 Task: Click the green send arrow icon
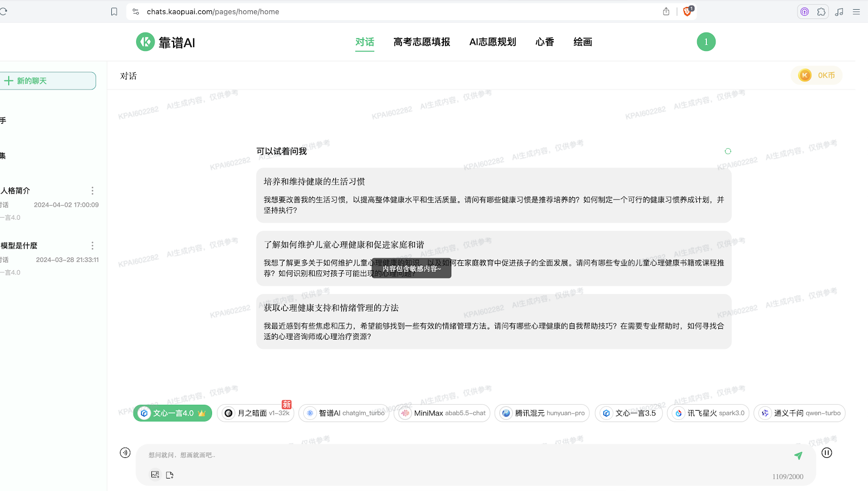coord(798,456)
